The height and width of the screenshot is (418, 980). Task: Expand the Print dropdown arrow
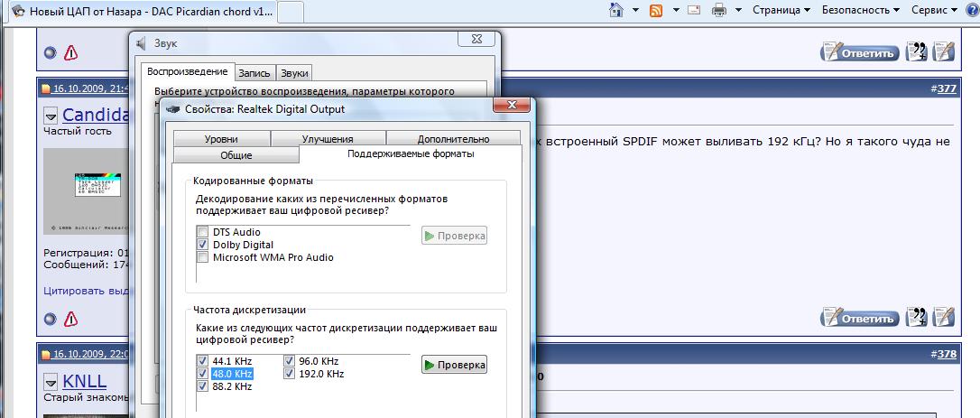coord(738,10)
